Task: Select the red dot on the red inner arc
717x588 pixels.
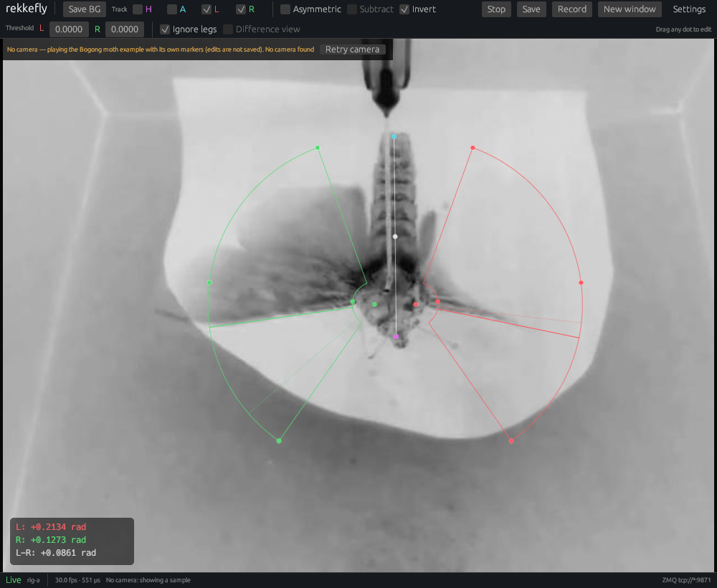Action: [x=437, y=302]
